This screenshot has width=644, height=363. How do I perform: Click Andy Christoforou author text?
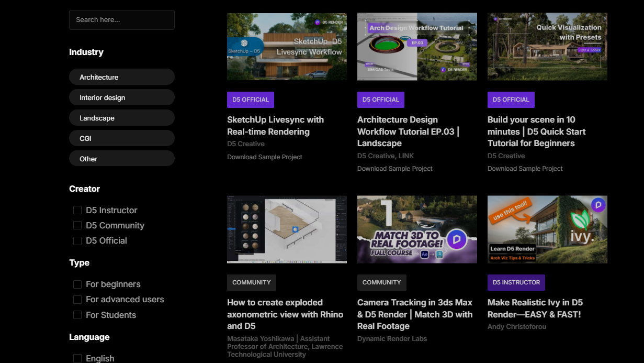tap(517, 327)
